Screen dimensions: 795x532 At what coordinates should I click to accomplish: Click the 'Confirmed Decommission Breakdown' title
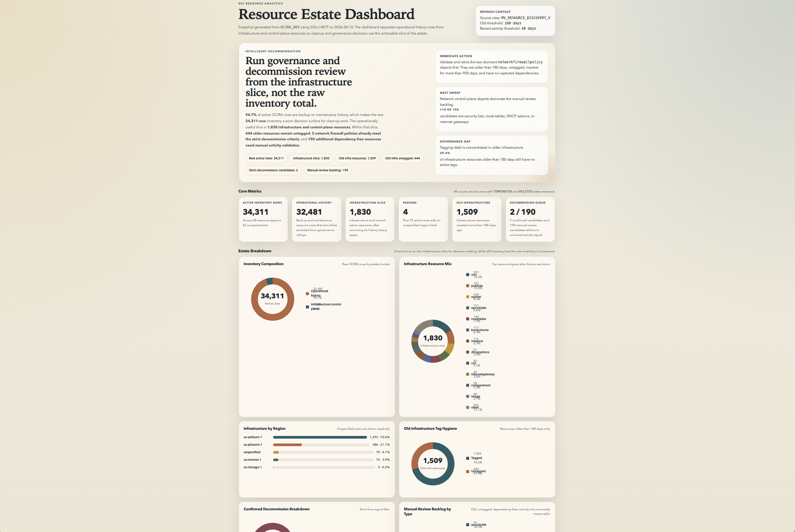coord(277,509)
